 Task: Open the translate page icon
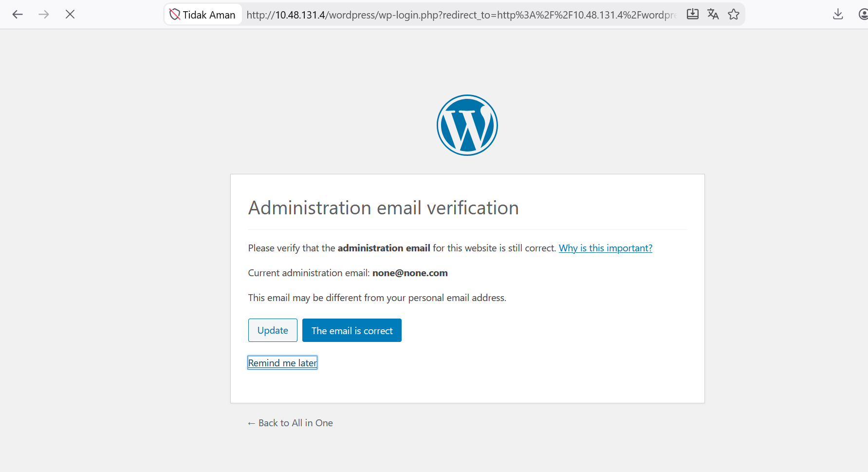(x=713, y=15)
